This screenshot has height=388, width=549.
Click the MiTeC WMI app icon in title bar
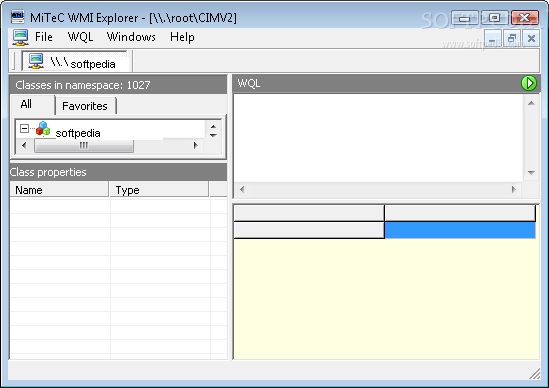pyautogui.click(x=18, y=16)
